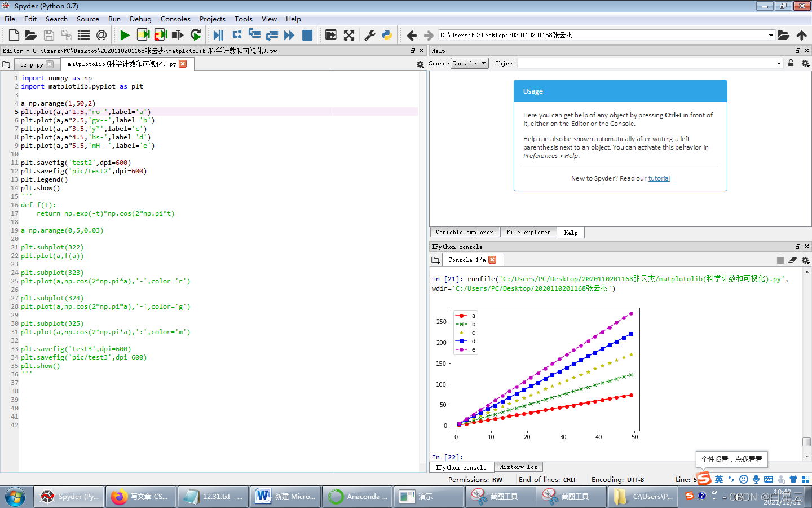Open Preferences wrench icon

click(370, 35)
